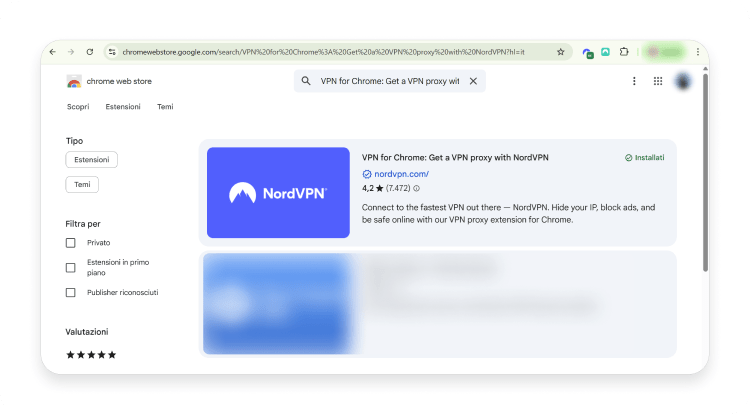This screenshot has height=415, width=750.
Task: Open site information icon in address bar
Action: tap(112, 52)
